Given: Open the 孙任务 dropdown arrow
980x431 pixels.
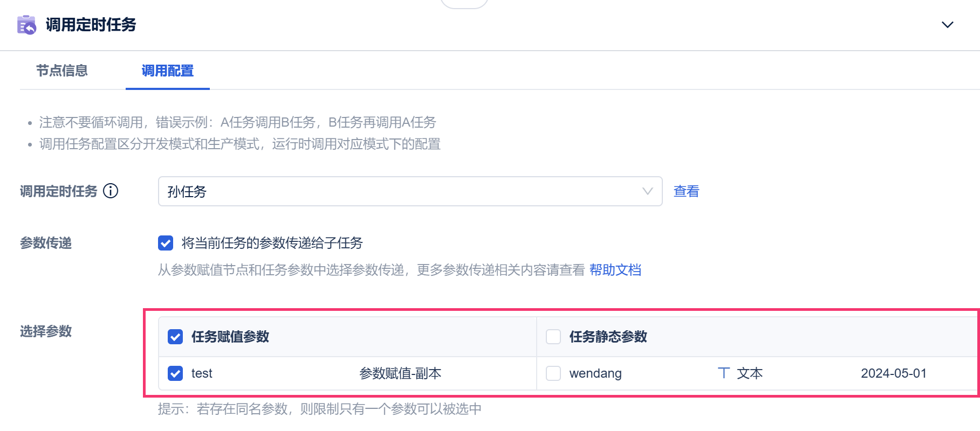Looking at the screenshot, I should click(x=647, y=191).
